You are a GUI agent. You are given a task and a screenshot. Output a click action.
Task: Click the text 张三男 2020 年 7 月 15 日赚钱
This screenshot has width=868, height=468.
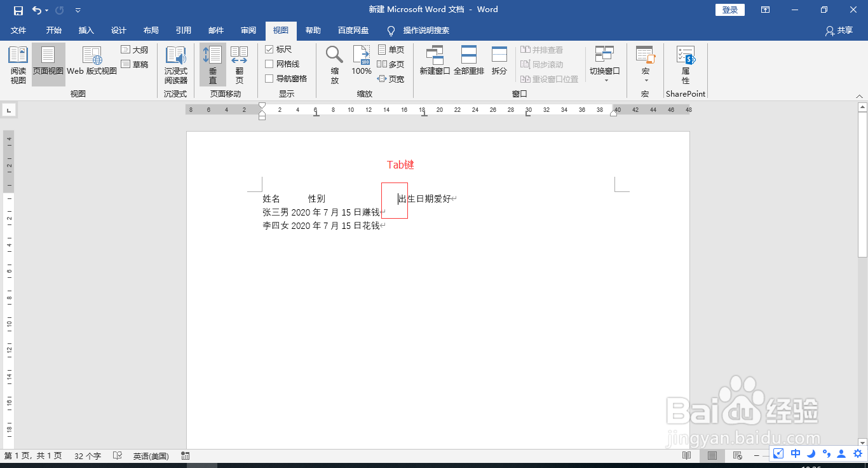pyautogui.click(x=321, y=212)
